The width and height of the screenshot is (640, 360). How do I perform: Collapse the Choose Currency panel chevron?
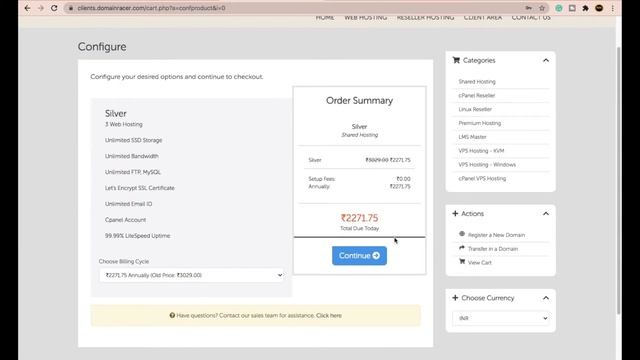[546, 298]
